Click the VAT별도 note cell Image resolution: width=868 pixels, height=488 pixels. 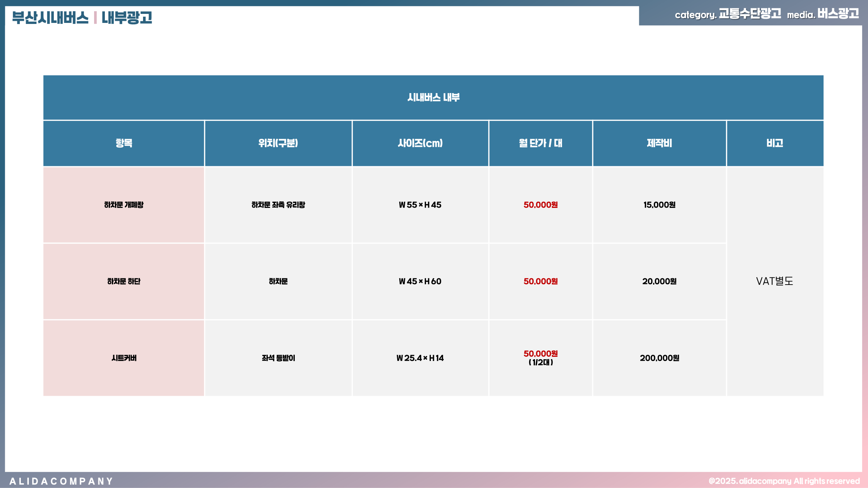click(775, 281)
